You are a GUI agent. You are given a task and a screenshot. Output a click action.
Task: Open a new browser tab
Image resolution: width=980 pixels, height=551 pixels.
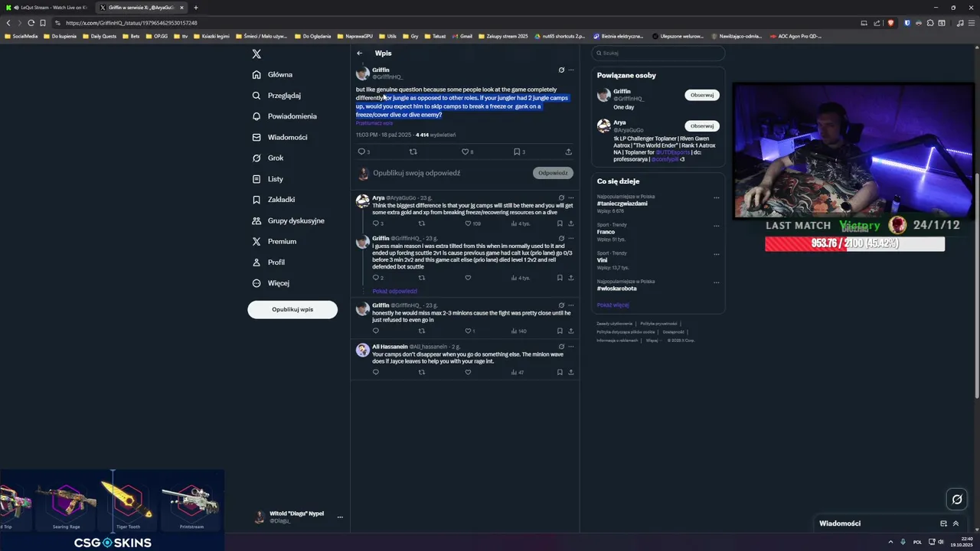[x=196, y=8]
